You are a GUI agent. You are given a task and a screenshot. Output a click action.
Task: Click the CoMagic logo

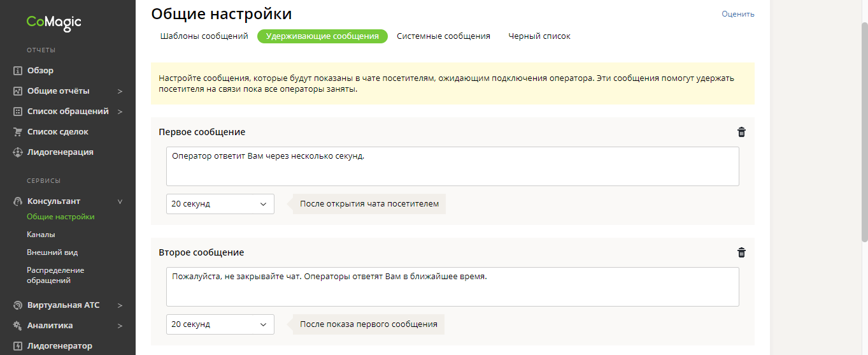[54, 23]
